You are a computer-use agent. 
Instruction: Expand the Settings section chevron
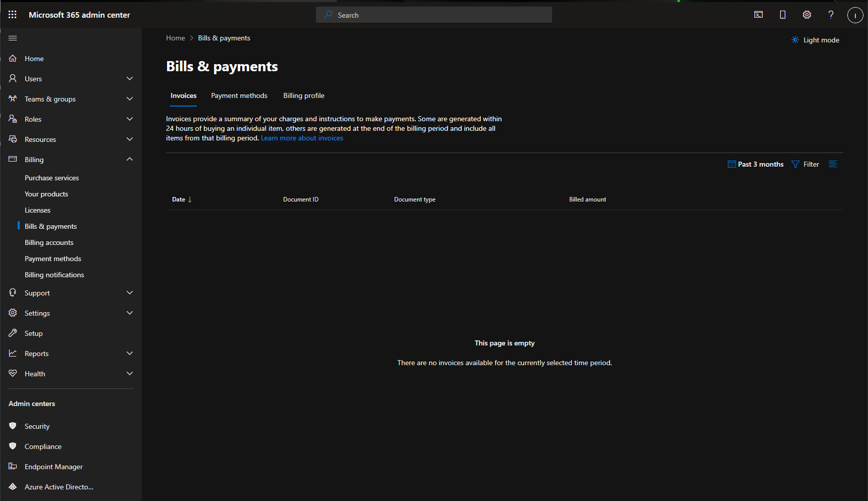tap(130, 313)
